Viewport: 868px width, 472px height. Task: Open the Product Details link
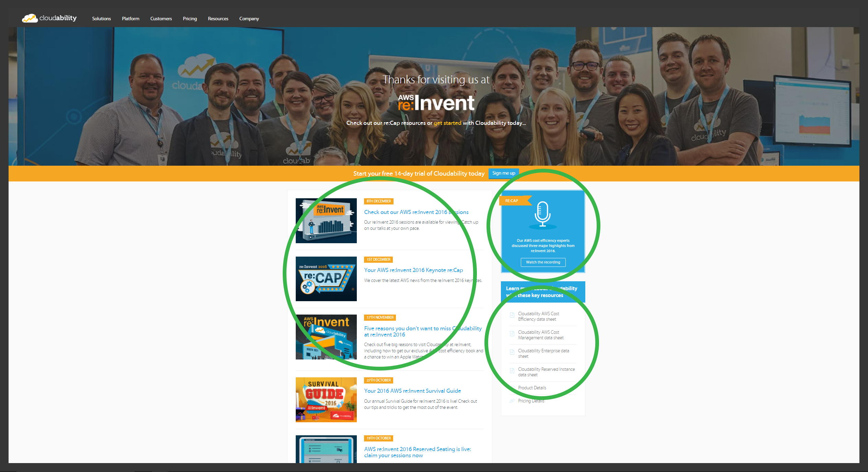(x=532, y=388)
